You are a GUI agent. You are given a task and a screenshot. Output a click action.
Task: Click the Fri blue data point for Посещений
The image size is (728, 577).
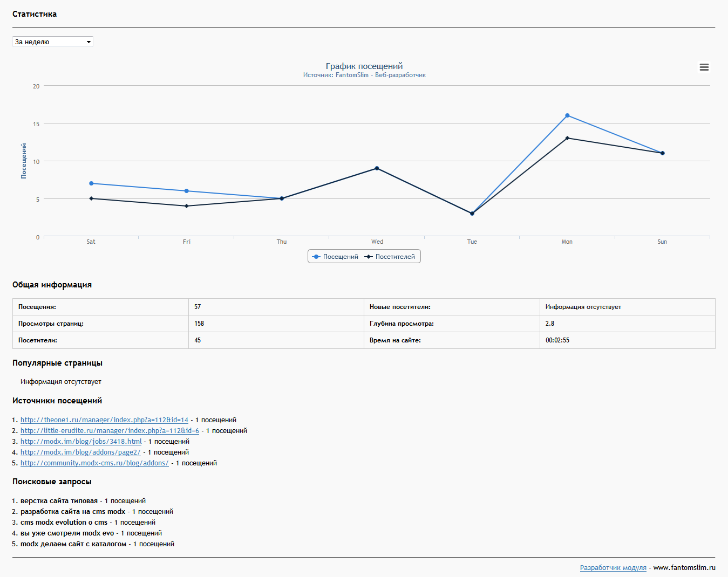[187, 191]
